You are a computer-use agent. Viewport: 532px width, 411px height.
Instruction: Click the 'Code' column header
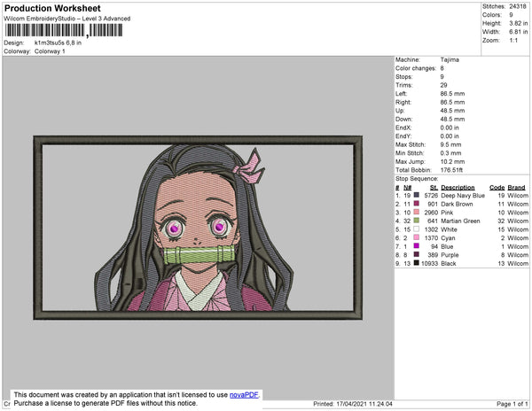tap(497, 188)
